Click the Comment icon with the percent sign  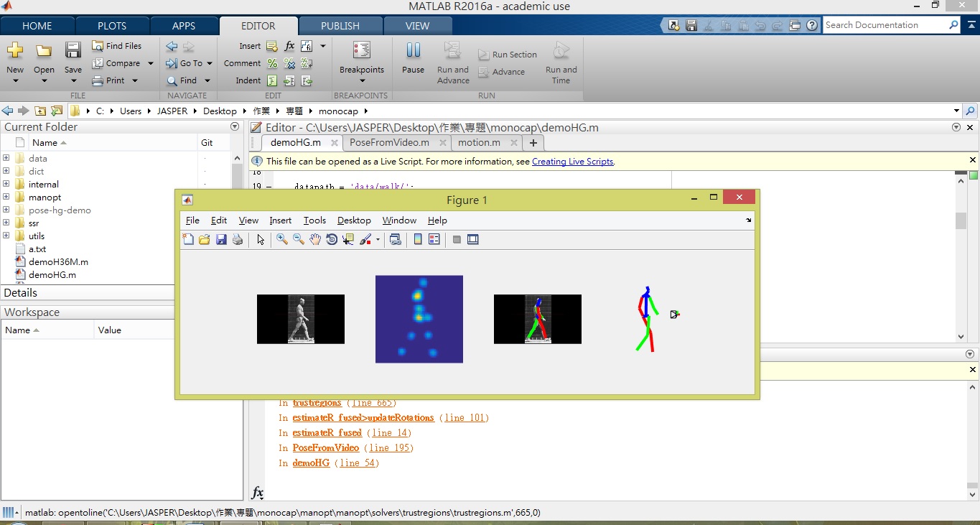[272, 63]
